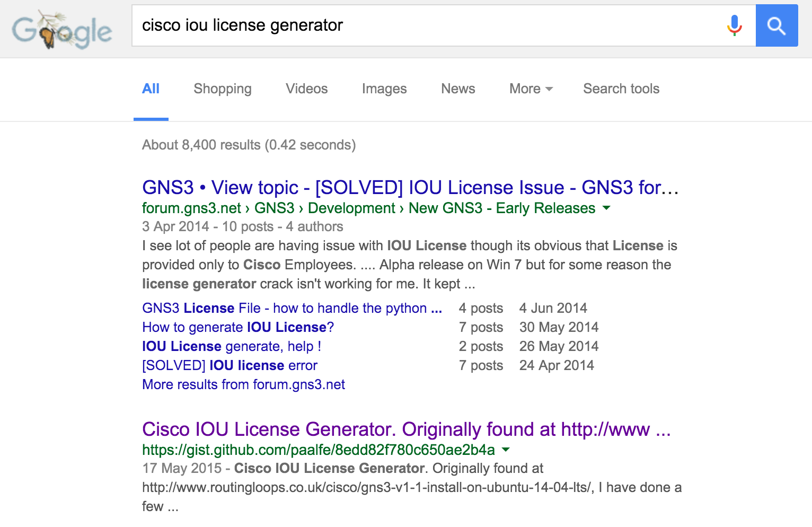The image size is (812, 527).
Task: Open Search tools options
Action: point(621,89)
